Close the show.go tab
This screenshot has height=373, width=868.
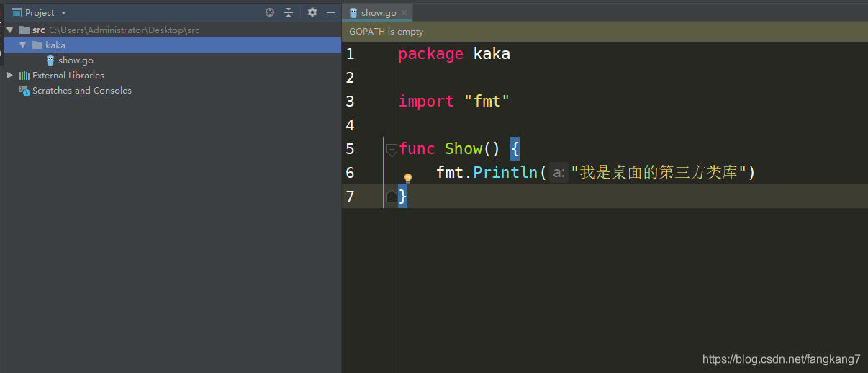tap(404, 12)
